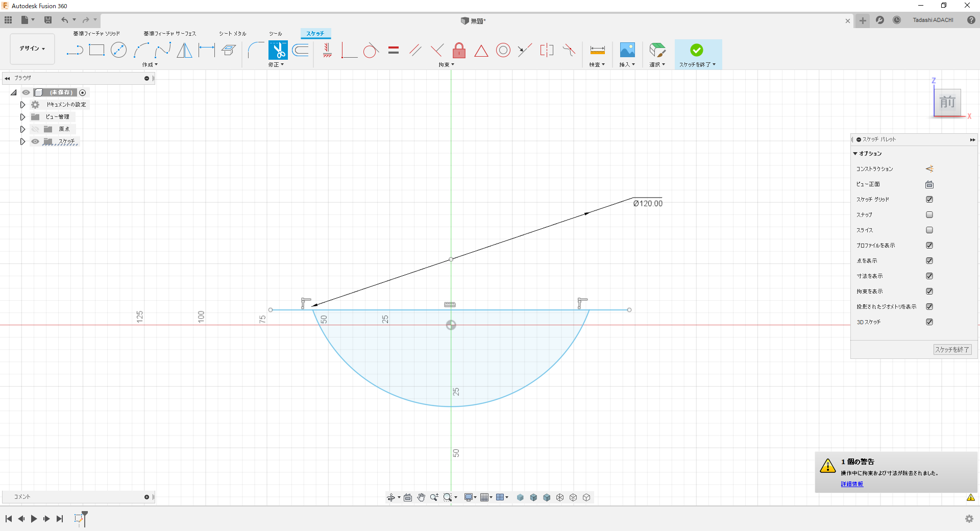Open the 検査 dropdown menu

(597, 65)
